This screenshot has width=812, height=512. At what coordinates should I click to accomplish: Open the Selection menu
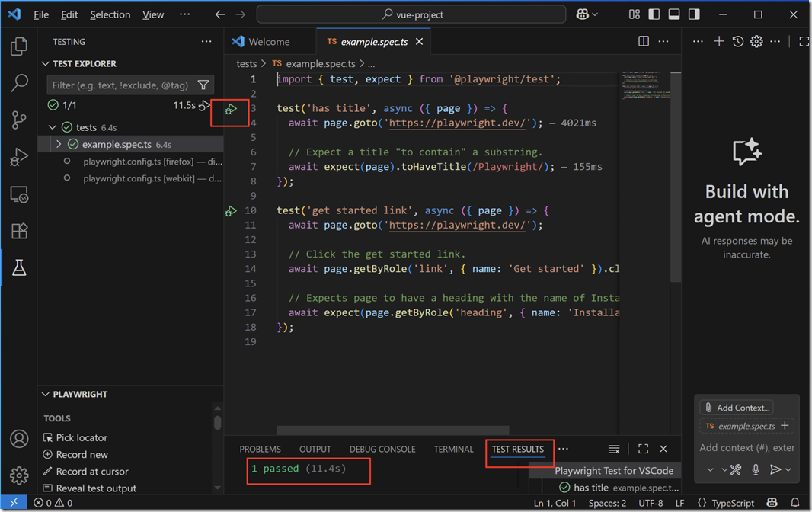click(x=110, y=14)
